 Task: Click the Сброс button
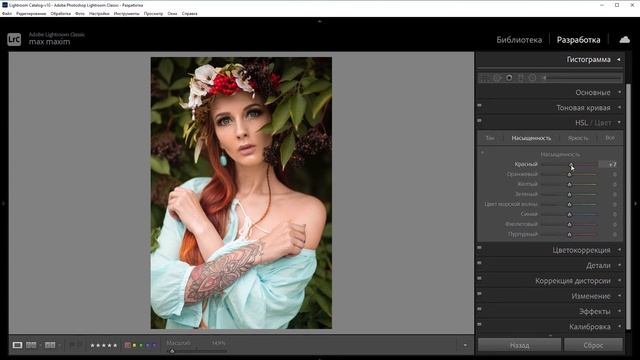tap(593, 345)
